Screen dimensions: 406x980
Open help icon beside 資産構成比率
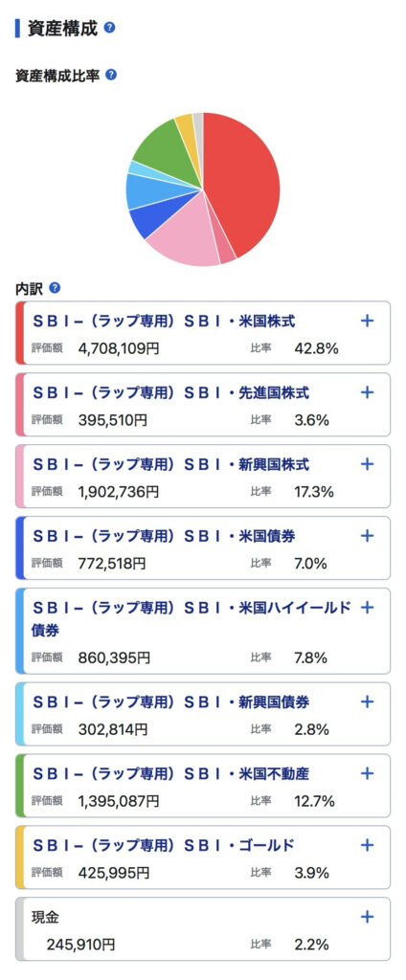click(x=111, y=75)
